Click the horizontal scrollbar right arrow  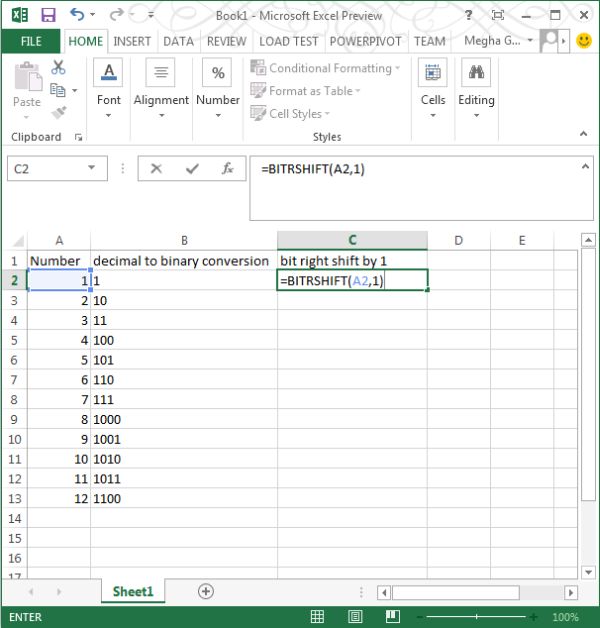pyautogui.click(x=571, y=592)
